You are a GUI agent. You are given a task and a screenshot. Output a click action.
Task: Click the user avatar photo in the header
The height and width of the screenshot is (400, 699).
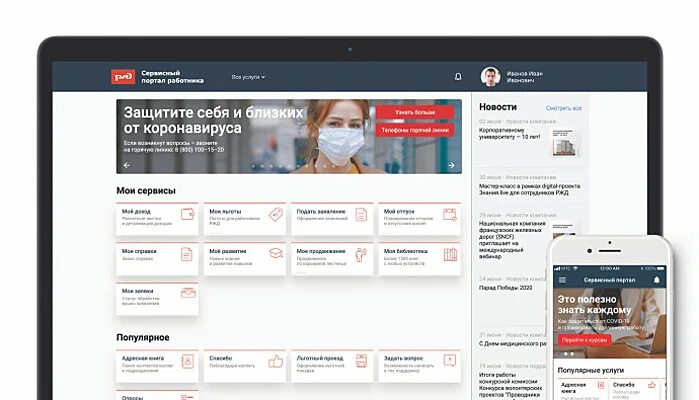click(490, 77)
